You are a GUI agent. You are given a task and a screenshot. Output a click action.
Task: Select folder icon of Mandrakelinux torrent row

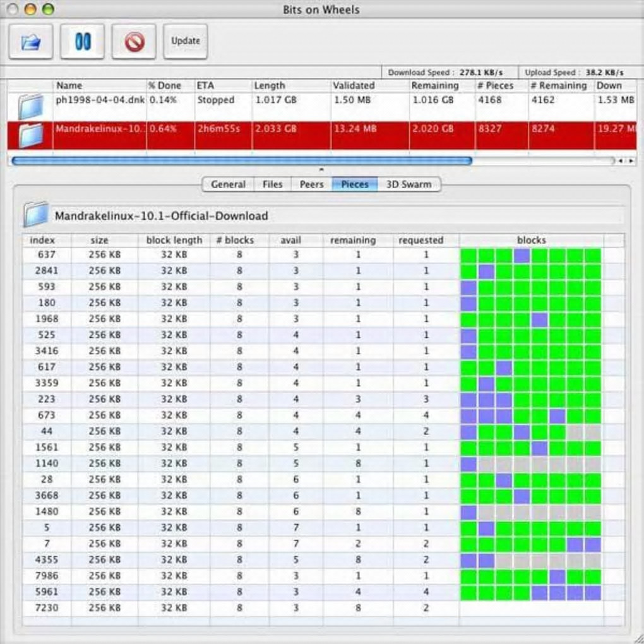tap(30, 135)
